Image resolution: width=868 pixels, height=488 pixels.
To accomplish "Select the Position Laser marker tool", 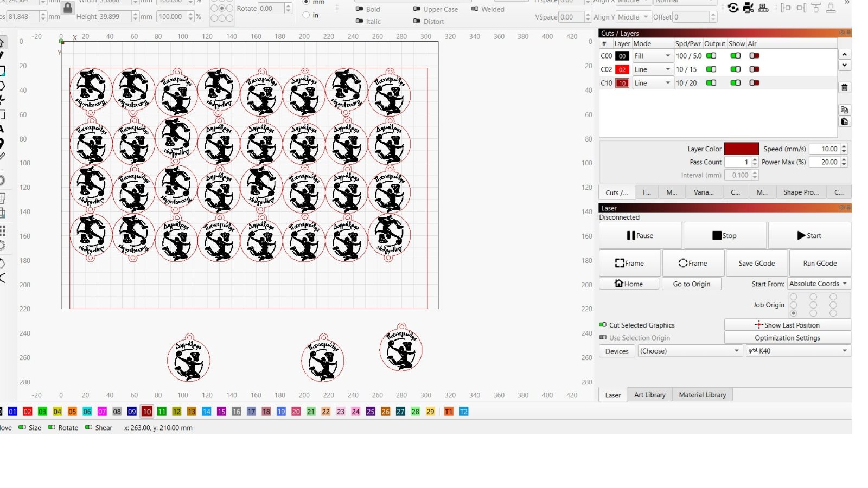I will click(x=2, y=143).
